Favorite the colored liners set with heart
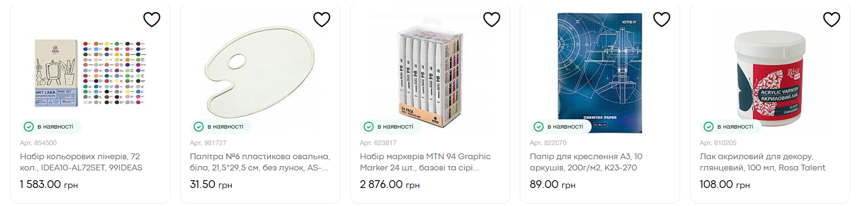This screenshot has height=206, width=868. click(x=152, y=19)
